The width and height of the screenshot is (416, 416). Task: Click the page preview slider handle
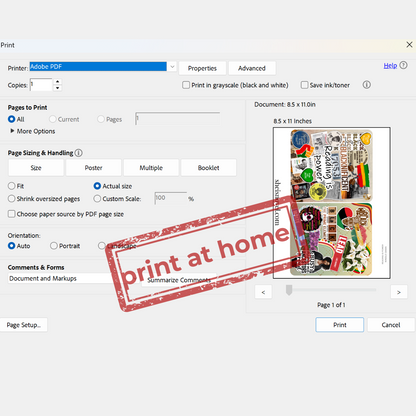click(x=289, y=290)
